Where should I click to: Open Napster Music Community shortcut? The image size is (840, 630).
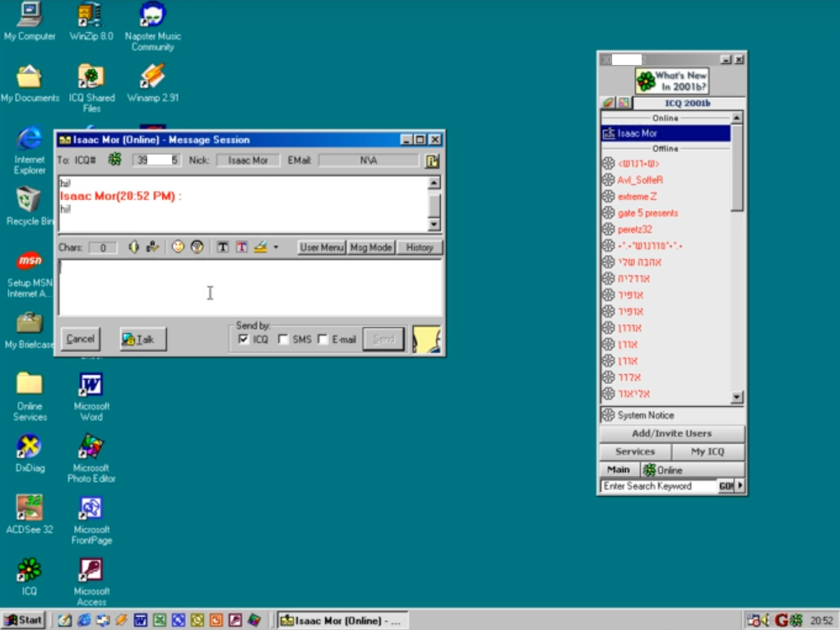click(x=153, y=27)
